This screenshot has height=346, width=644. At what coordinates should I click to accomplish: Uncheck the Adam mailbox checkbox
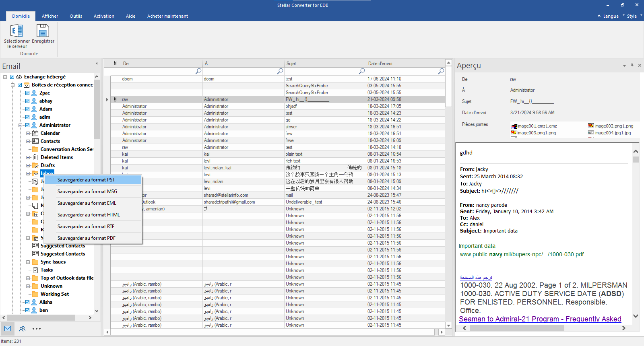click(x=27, y=109)
